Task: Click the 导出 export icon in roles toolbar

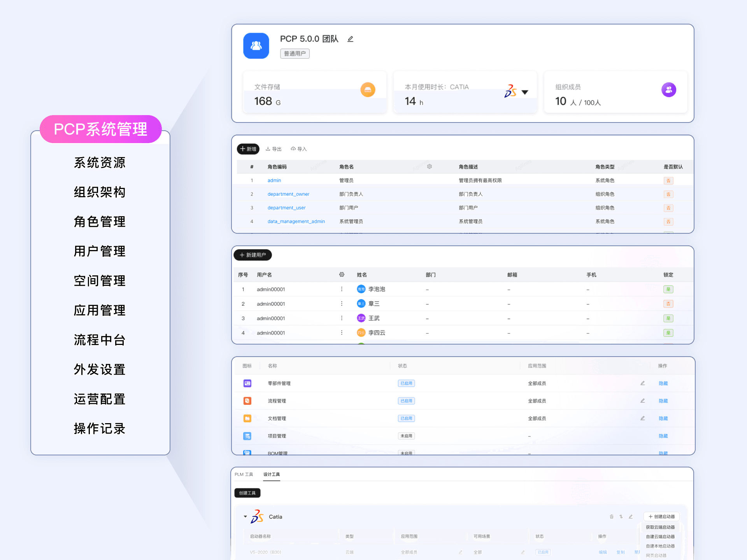Action: pyautogui.click(x=268, y=149)
